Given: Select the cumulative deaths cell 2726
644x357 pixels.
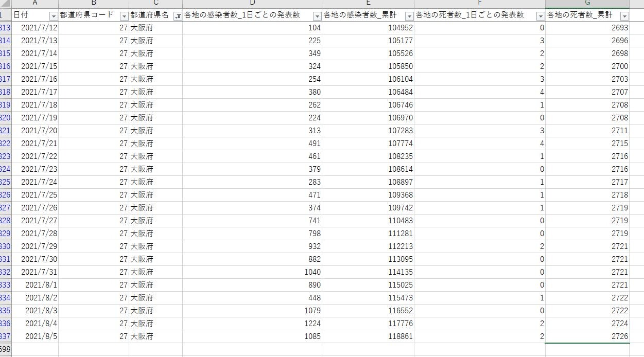Looking at the screenshot, I should (x=587, y=336).
